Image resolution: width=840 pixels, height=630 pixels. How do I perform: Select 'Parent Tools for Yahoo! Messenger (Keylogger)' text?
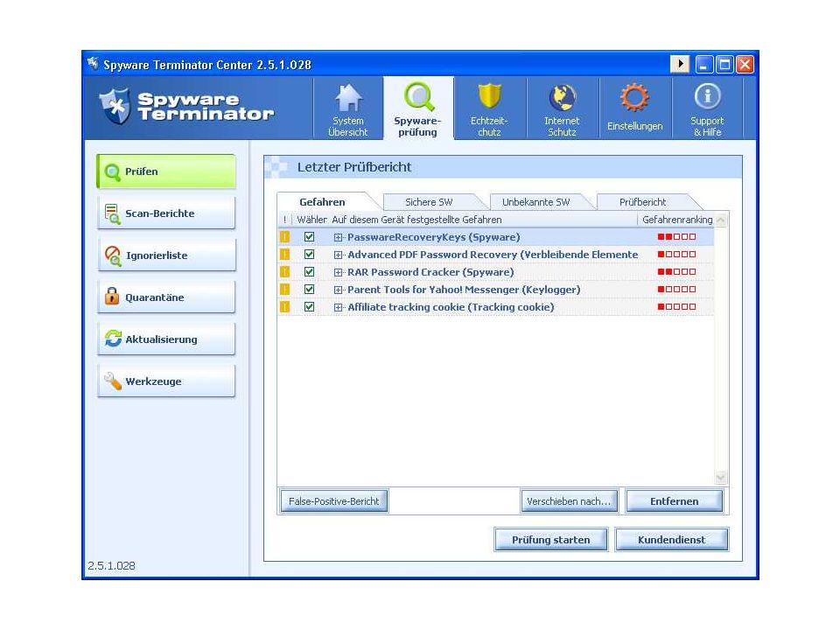tap(464, 290)
